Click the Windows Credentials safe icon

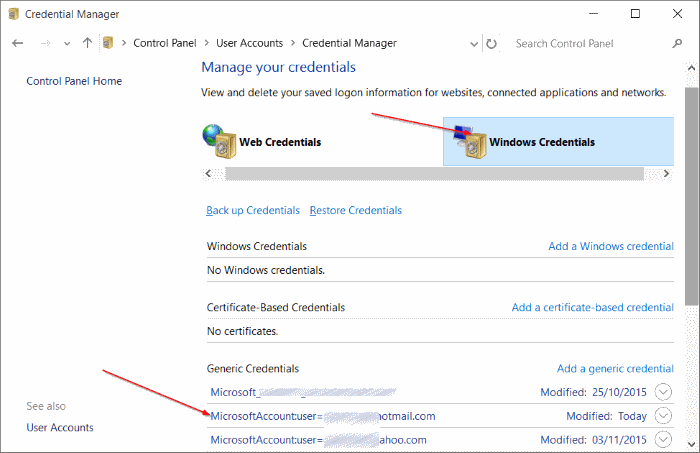(x=469, y=141)
